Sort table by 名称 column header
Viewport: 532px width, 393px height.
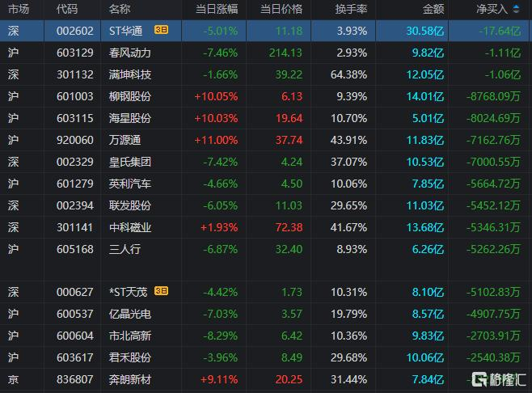click(120, 9)
